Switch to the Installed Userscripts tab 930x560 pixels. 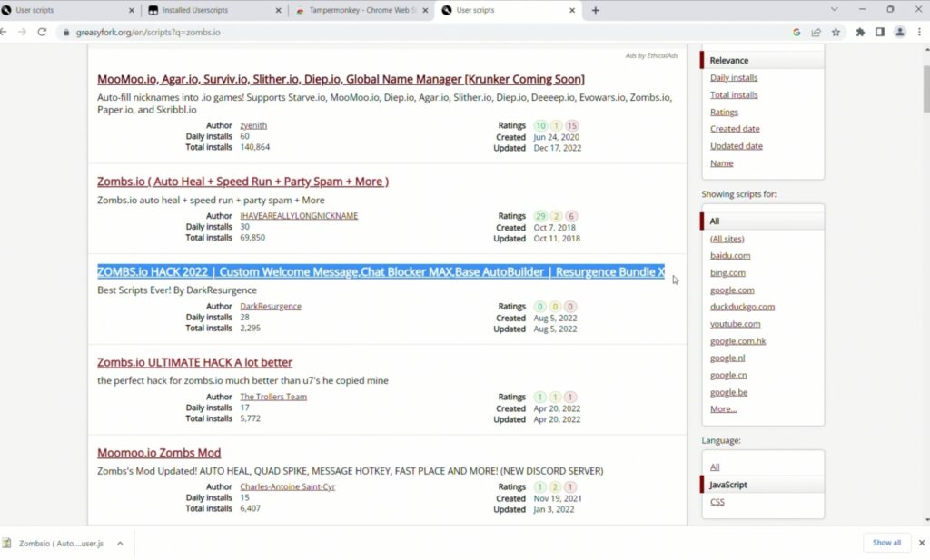[213, 10]
